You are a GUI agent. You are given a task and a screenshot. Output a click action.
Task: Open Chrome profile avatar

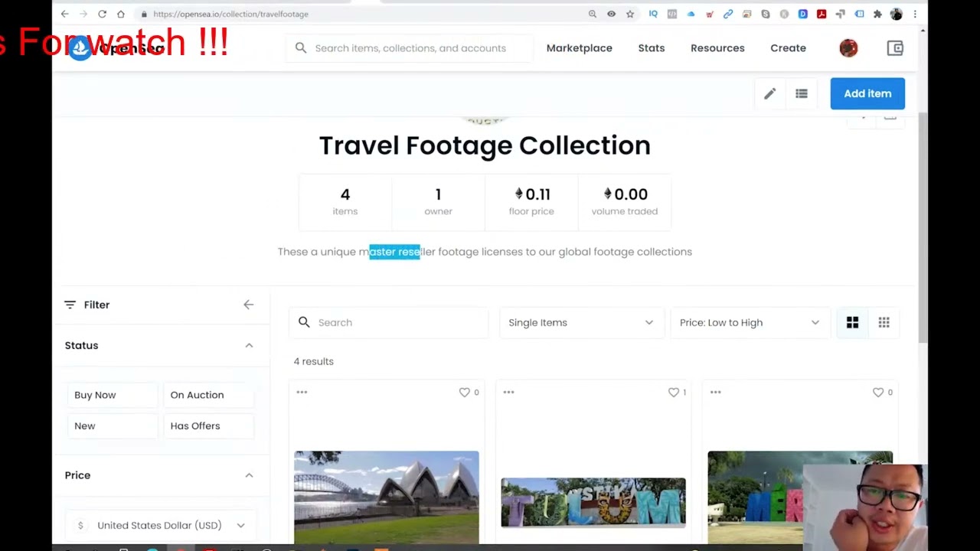[x=897, y=14]
